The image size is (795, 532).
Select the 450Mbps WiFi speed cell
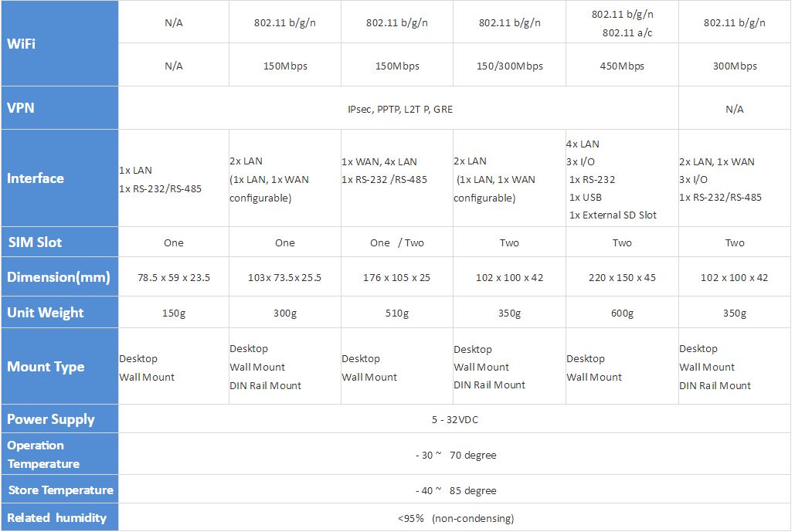point(622,65)
